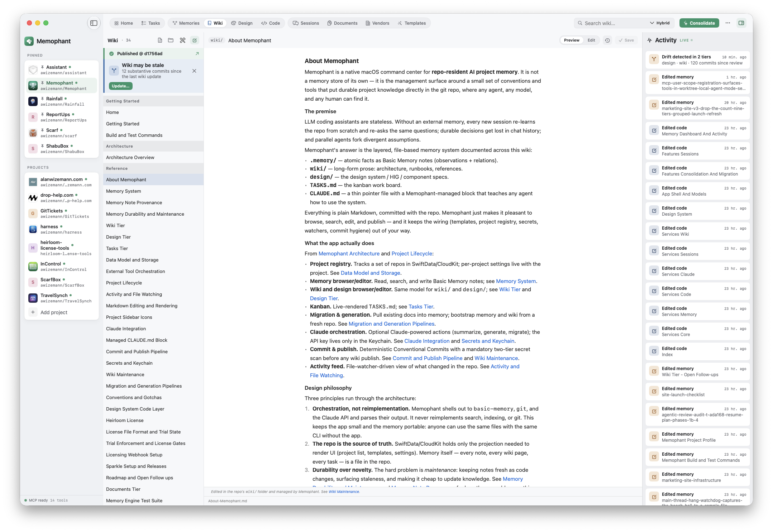Open the drop-help.com project icon
The image size is (773, 532).
[x=33, y=198]
